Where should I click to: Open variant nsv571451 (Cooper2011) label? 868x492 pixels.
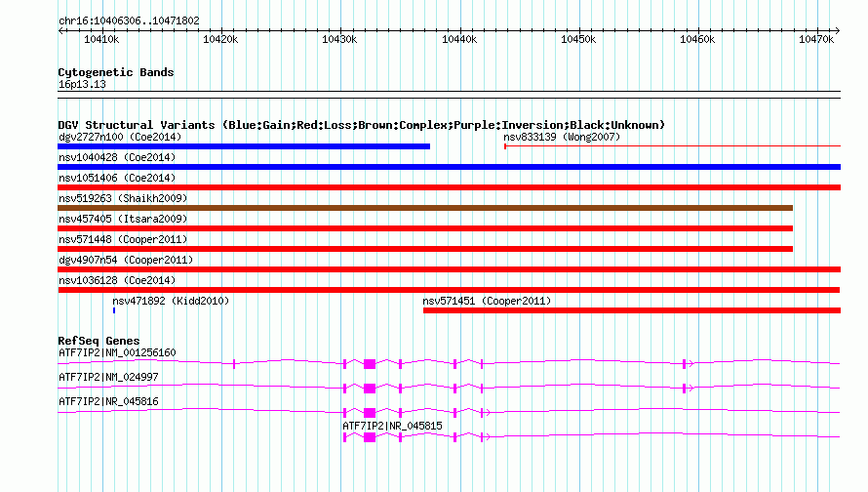(x=487, y=301)
